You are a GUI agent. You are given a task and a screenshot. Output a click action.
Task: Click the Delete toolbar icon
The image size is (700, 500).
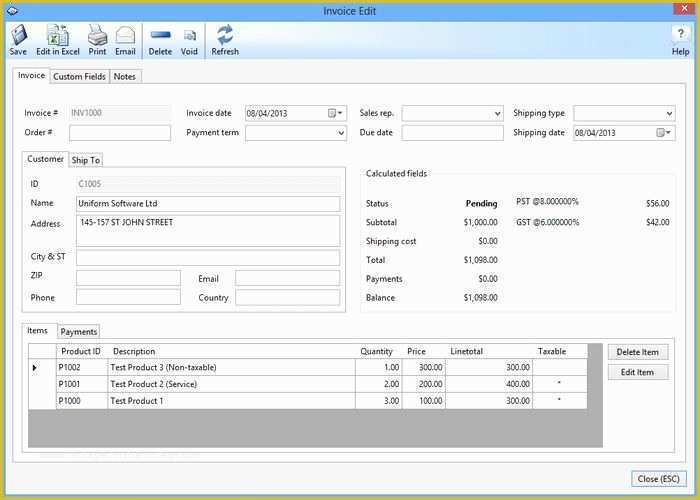tap(160, 35)
